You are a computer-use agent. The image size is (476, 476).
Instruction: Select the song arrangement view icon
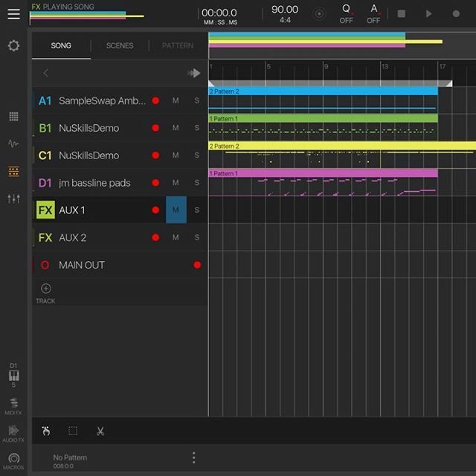pos(13,171)
